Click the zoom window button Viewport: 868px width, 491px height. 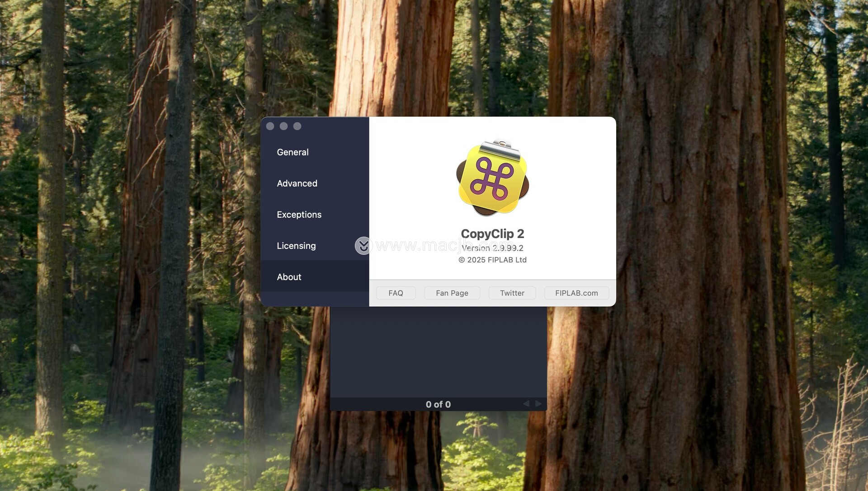pyautogui.click(x=297, y=126)
